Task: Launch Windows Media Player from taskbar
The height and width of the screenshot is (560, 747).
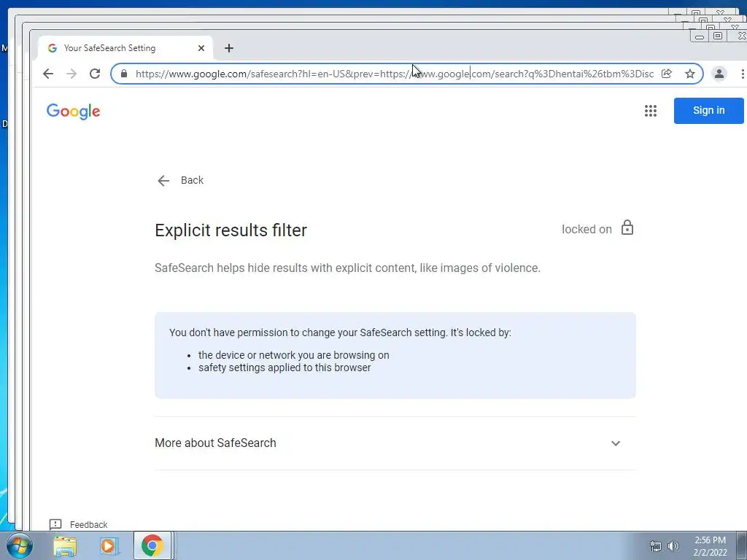Action: pyautogui.click(x=108, y=545)
